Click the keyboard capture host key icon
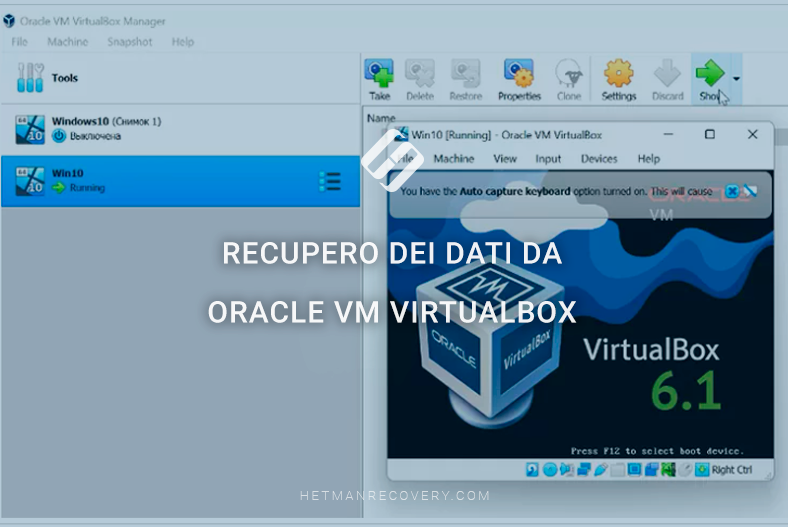The height and width of the screenshot is (527, 788). pos(702,470)
